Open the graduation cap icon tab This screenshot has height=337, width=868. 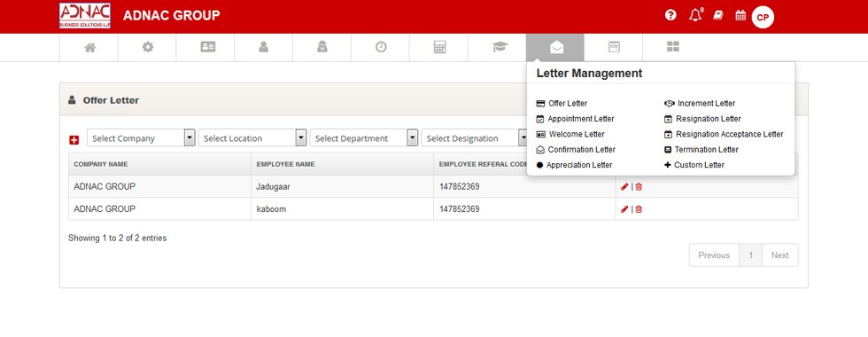[500, 48]
